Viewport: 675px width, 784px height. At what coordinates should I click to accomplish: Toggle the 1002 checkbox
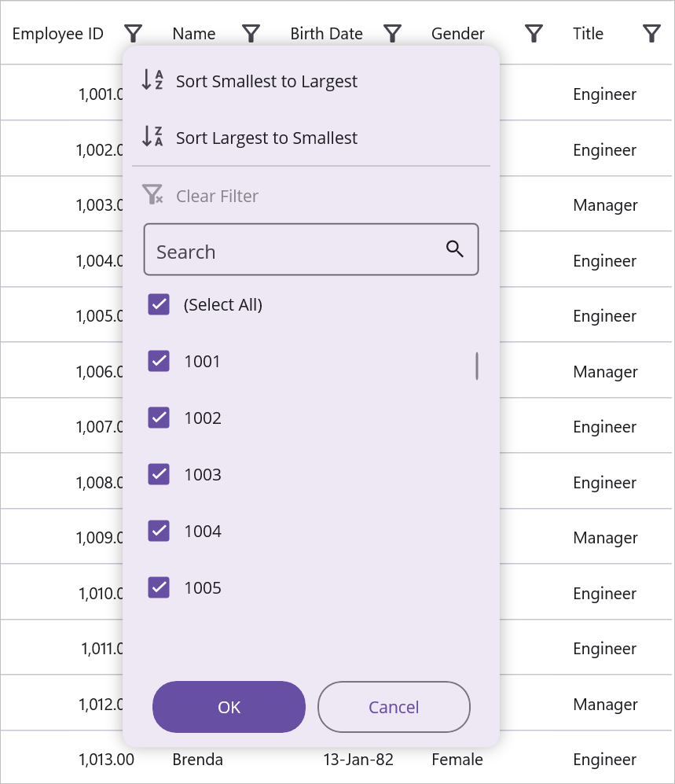159,418
